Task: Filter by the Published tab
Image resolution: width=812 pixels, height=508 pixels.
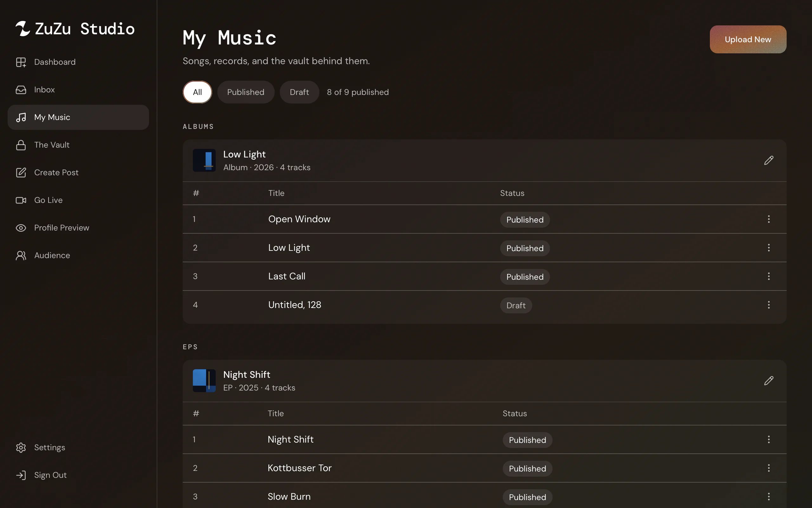Action: (x=246, y=92)
